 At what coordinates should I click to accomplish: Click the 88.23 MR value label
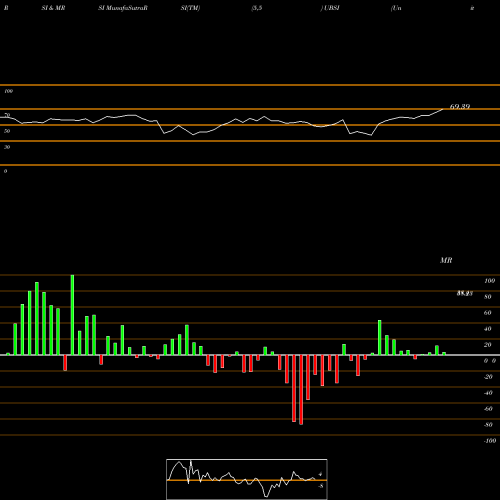pos(465,293)
